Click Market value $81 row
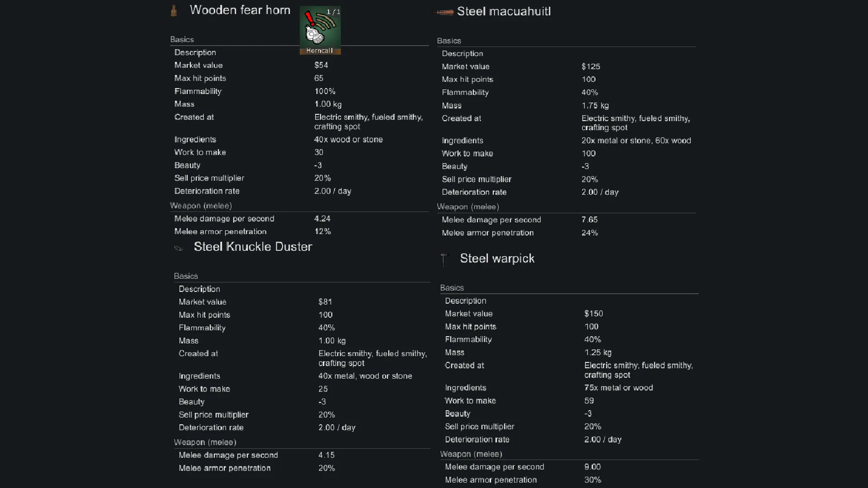This screenshot has width=868, height=488. 302,302
